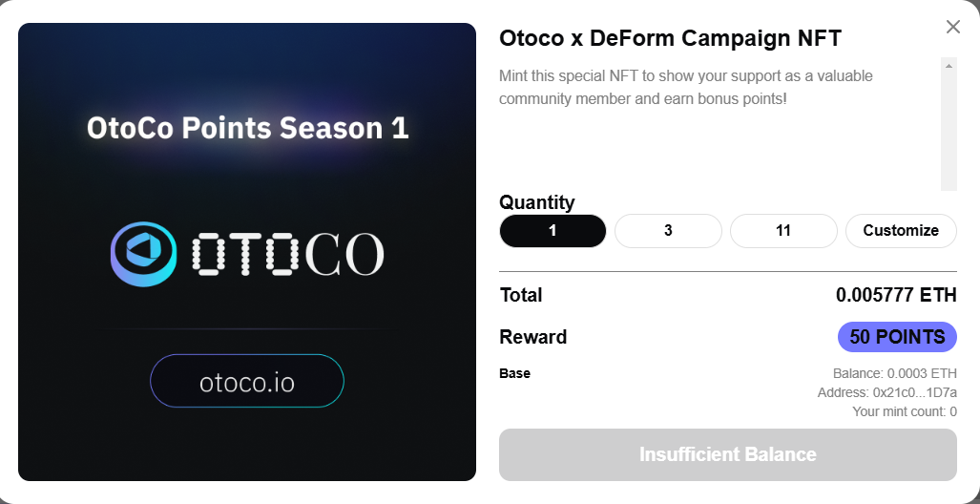The height and width of the screenshot is (504, 980).
Task: Click the Your mint count text
Action: (x=904, y=411)
